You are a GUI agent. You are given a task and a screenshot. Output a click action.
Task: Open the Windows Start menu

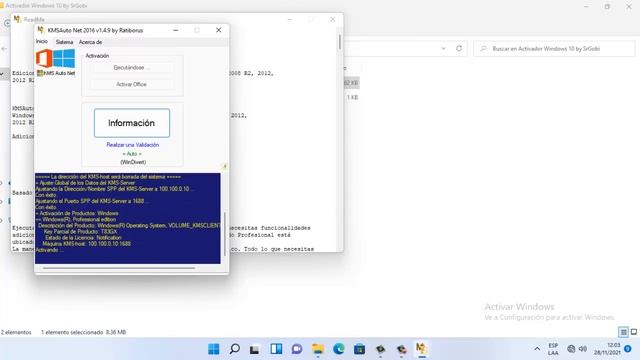213,349
